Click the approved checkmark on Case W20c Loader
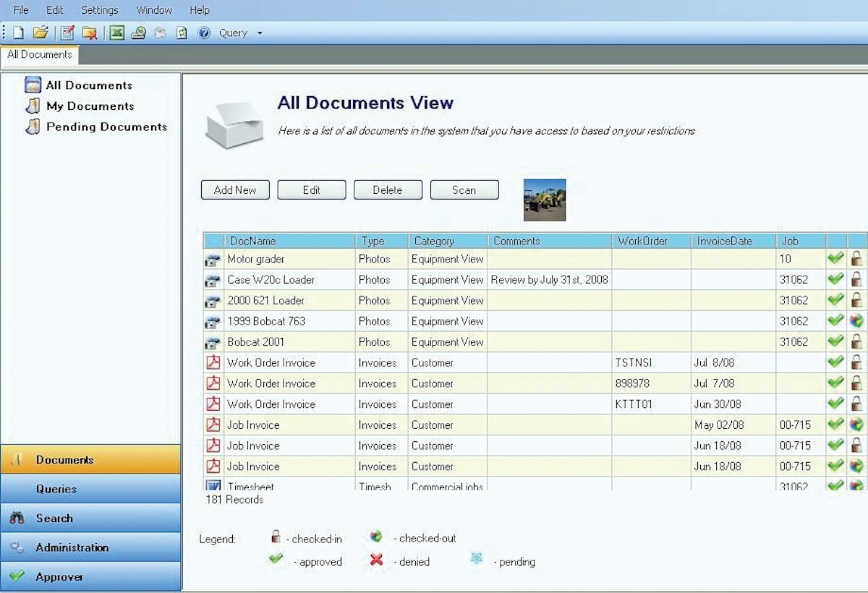The width and height of the screenshot is (868, 593). pos(836,279)
